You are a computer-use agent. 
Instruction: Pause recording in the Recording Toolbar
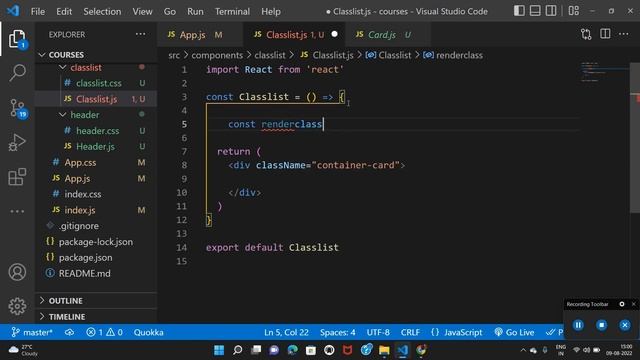point(578,325)
